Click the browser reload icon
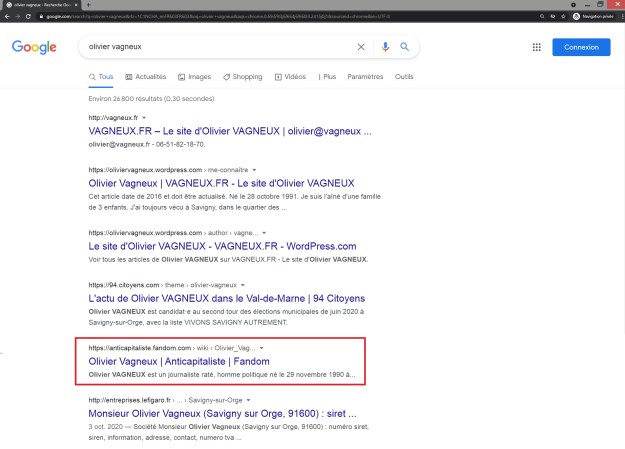This screenshot has width=625, height=449. click(x=30, y=17)
